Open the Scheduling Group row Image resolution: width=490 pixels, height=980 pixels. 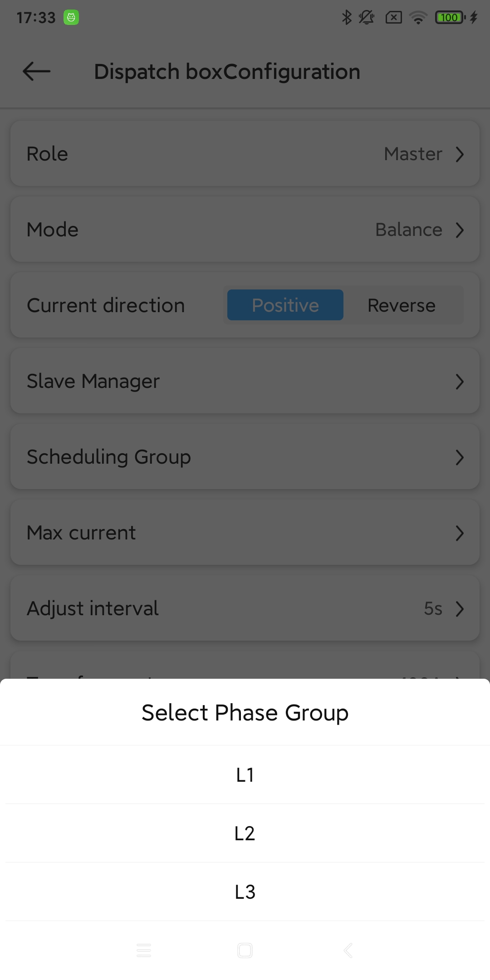pos(245,457)
